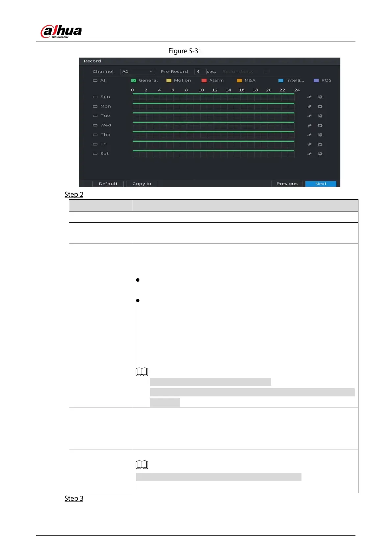Proceed with the blue Next button
The image size is (392, 554).
coord(321,184)
